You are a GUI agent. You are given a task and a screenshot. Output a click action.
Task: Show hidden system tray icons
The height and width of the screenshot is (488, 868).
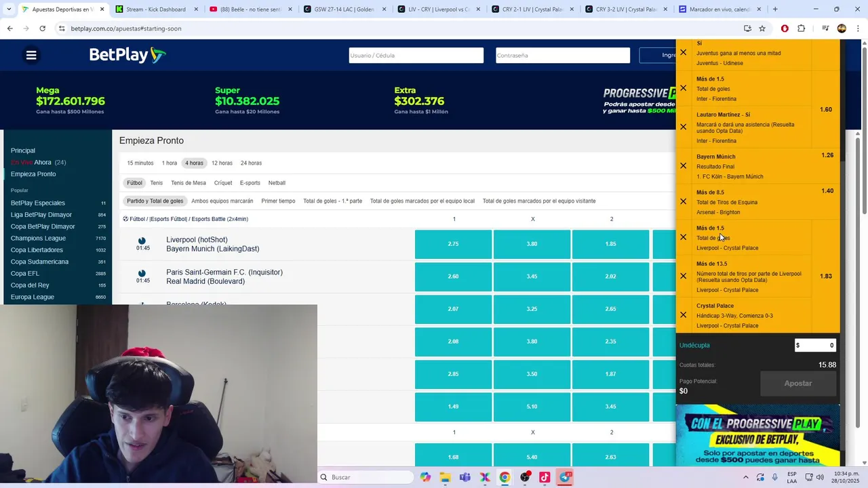coord(745,477)
